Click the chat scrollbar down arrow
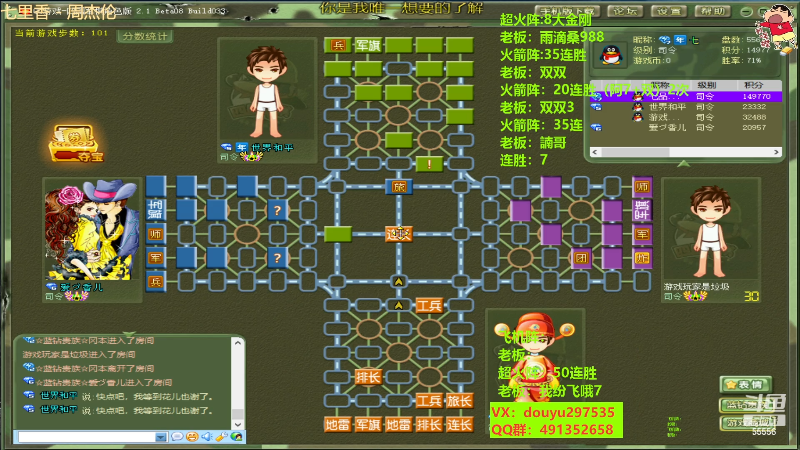The height and width of the screenshot is (450, 800). tap(238, 424)
